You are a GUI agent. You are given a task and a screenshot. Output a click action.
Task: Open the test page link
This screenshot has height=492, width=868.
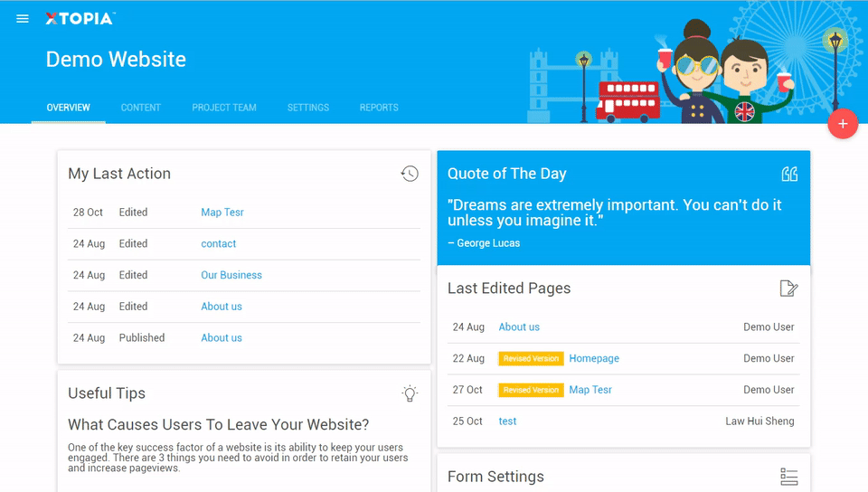tap(508, 421)
